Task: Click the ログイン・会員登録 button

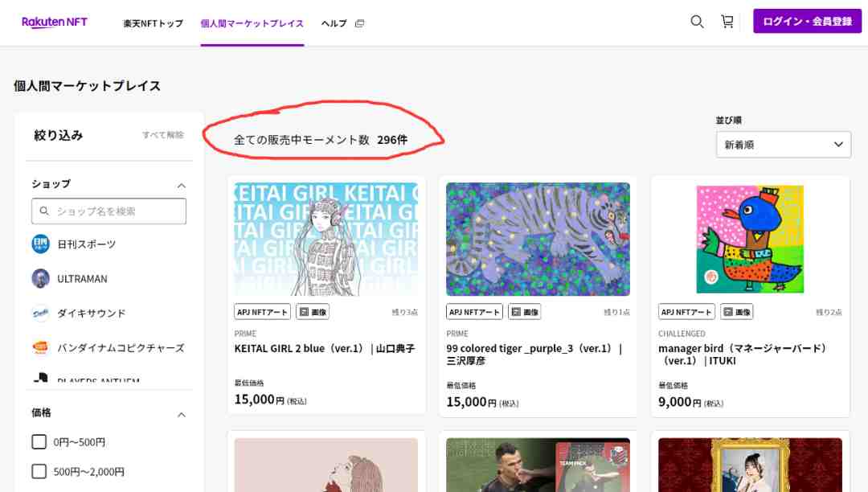Action: click(x=807, y=21)
